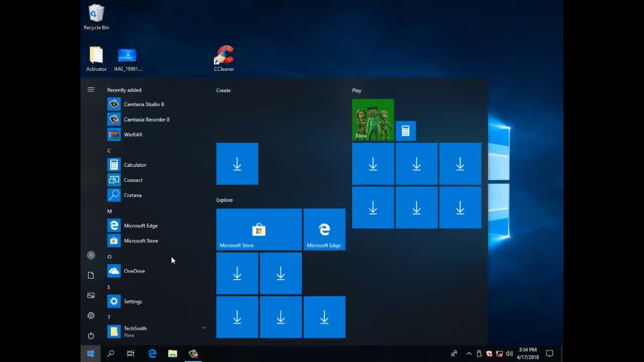Select the Recycle Bin desktop icon

[96, 18]
